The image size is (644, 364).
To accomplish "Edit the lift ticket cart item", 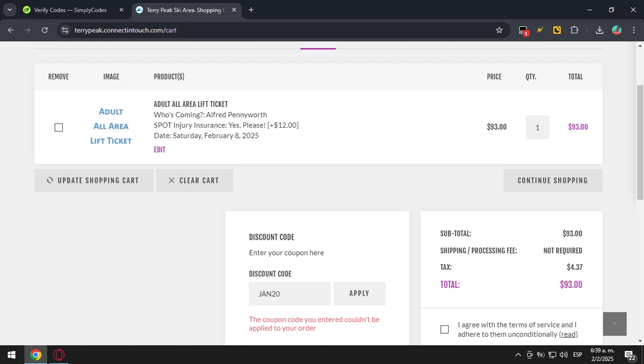I will (x=159, y=150).
